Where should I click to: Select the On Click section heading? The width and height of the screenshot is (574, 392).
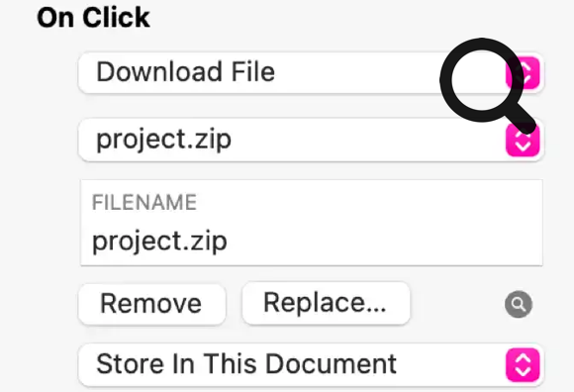93,18
